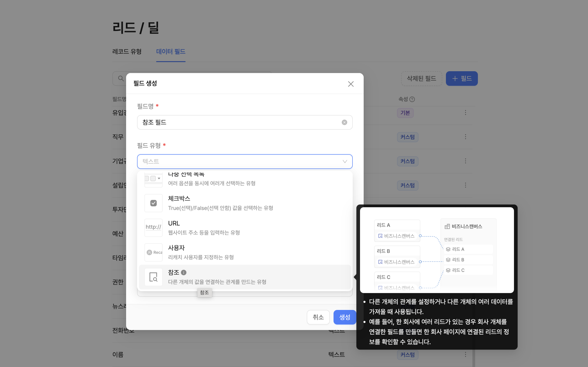Switch to the 레코드 유형 tab
Image resolution: width=588 pixels, height=367 pixels.
[127, 51]
